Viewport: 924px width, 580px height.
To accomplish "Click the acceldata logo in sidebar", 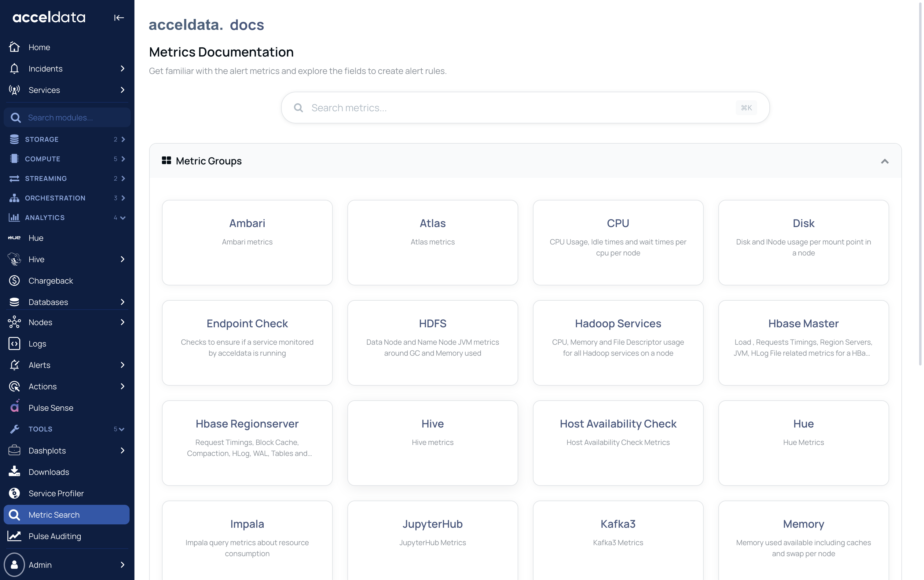I will coord(49,17).
